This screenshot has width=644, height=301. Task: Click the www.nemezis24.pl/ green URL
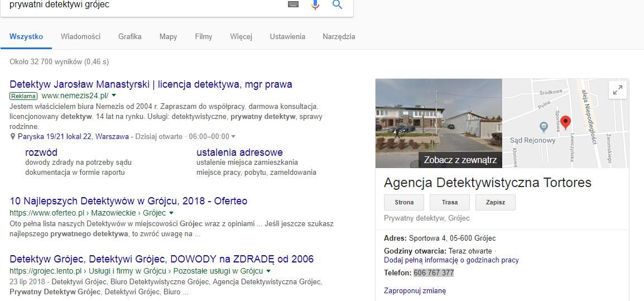(75, 96)
